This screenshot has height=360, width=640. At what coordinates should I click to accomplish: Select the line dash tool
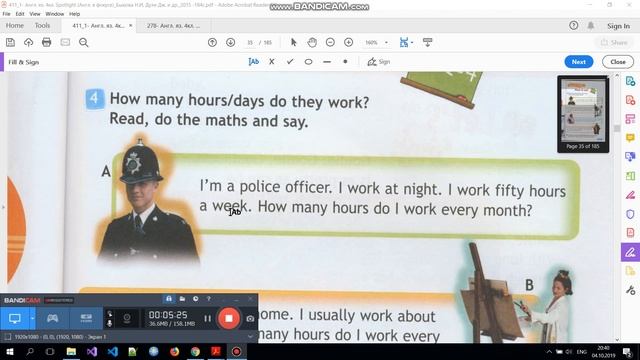pyautogui.click(x=327, y=62)
